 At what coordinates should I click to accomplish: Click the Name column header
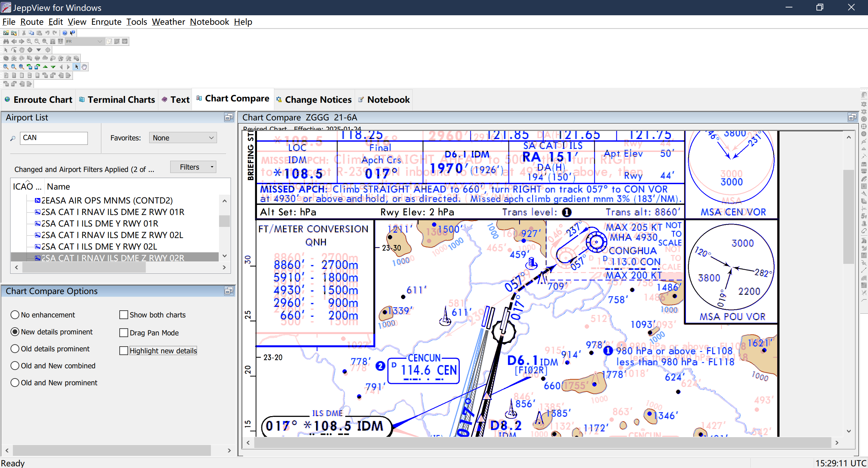point(58,187)
